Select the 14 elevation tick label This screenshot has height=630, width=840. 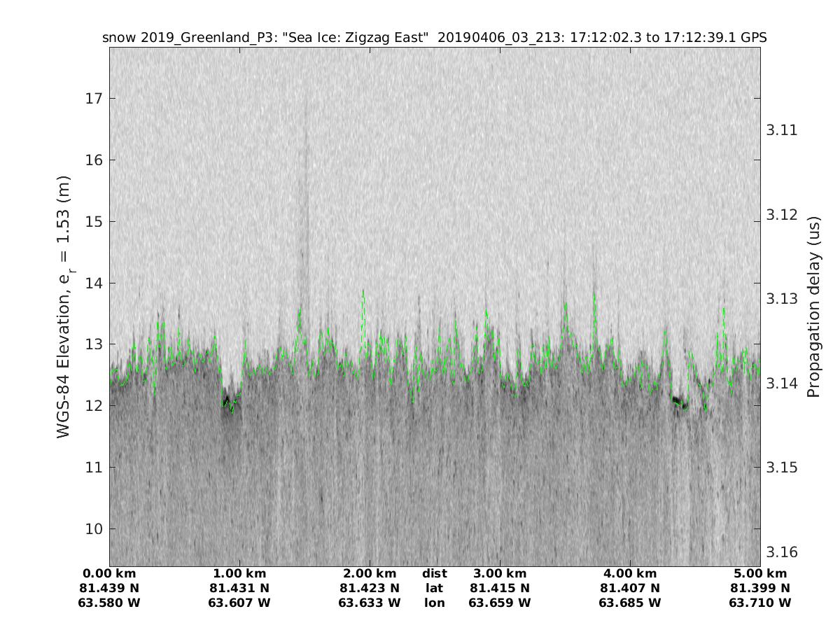click(94, 283)
